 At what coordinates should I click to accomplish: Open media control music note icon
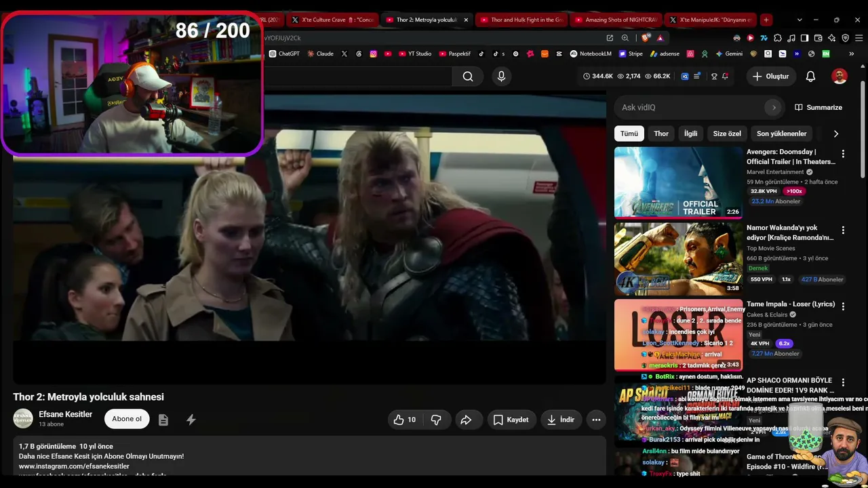click(x=791, y=38)
